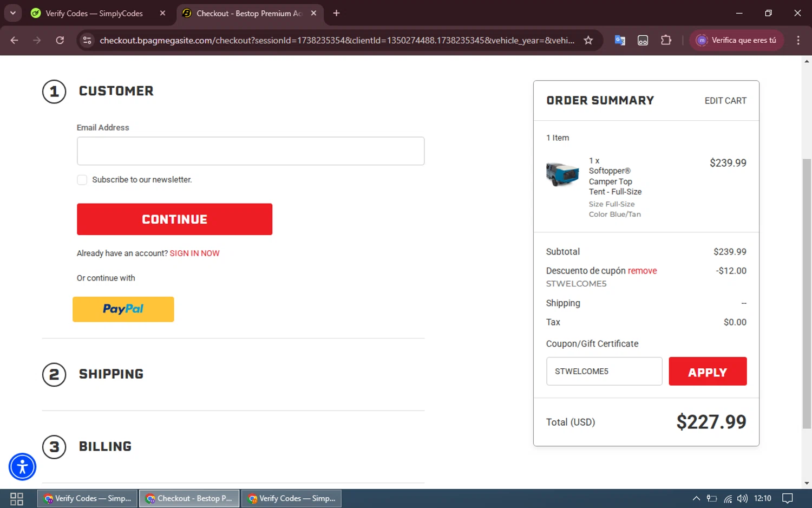Viewport: 812px width, 508px height.
Task: Open the extension icon left of the puzzle icon
Action: 643,40
